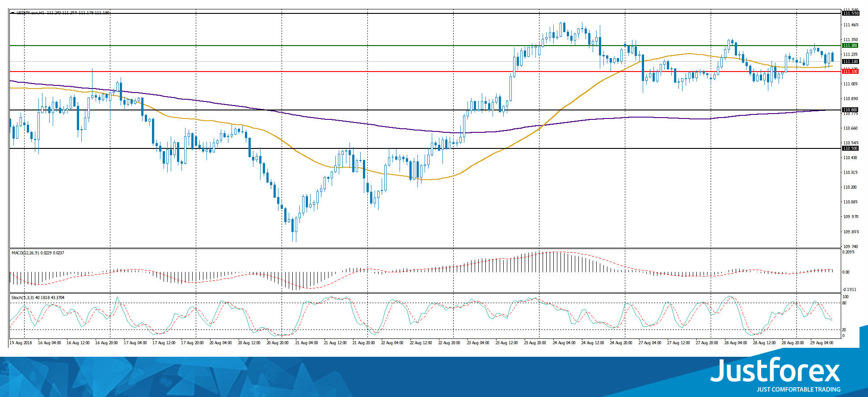
Task: Click the 100 level on Stochastic scale
Action: tap(845, 297)
